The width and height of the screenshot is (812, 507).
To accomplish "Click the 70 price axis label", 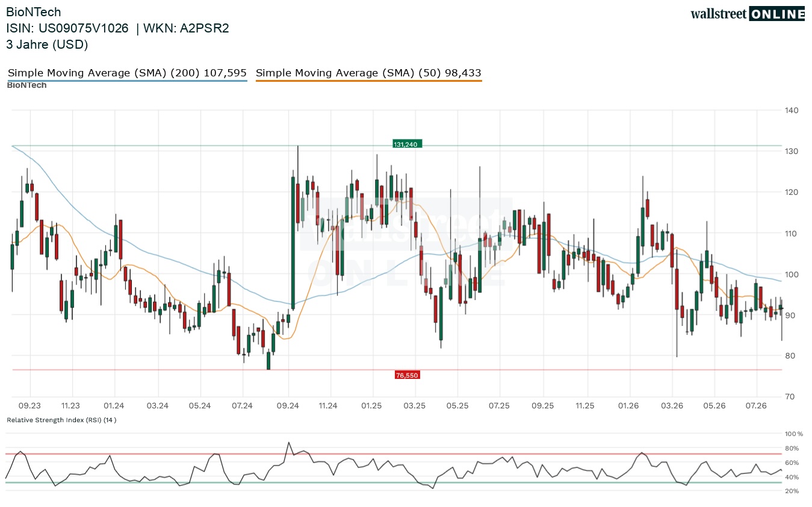I will coord(789,397).
